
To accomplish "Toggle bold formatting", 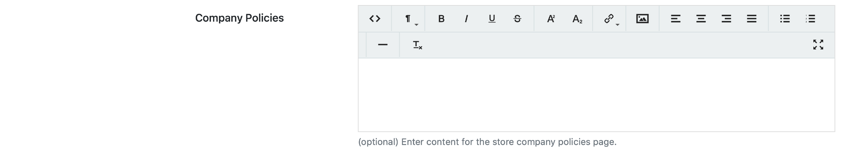I will point(441,19).
